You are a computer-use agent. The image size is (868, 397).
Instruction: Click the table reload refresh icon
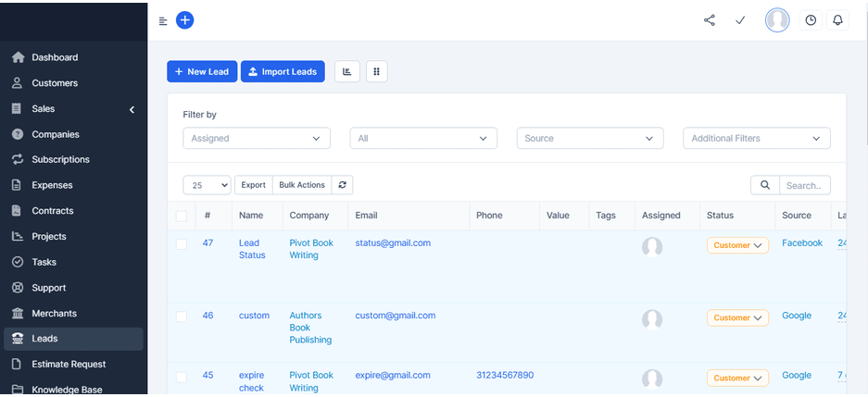(342, 185)
